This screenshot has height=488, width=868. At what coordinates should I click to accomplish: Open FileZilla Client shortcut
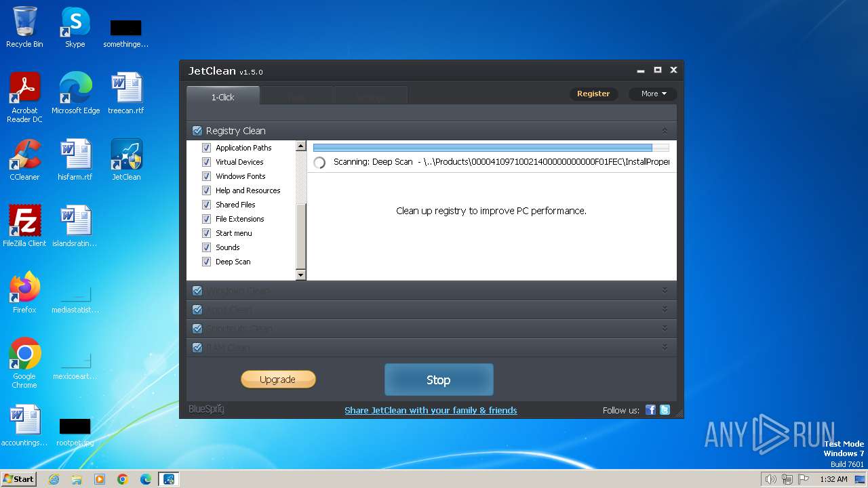click(x=24, y=226)
